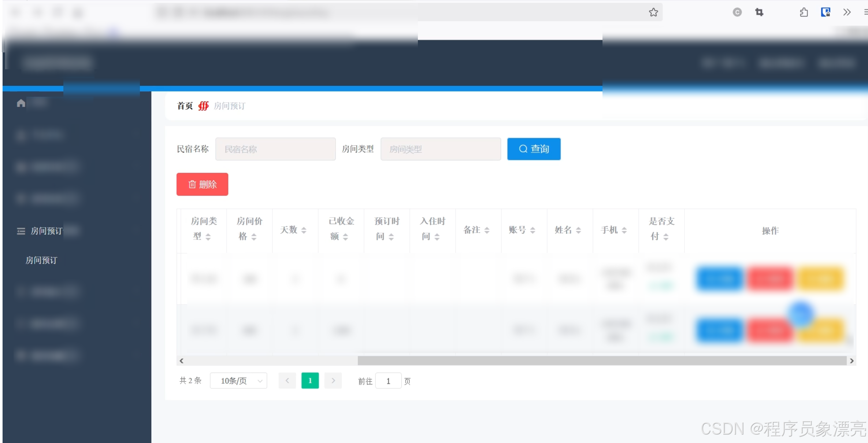Screen dimensions: 868x443
Task: Click 首页 breadcrumb link
Action: 185,106
